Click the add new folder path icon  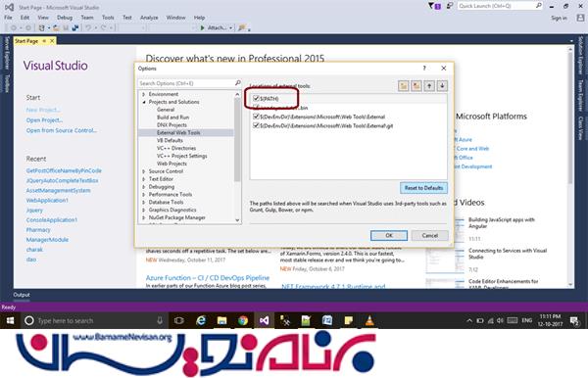click(x=404, y=86)
